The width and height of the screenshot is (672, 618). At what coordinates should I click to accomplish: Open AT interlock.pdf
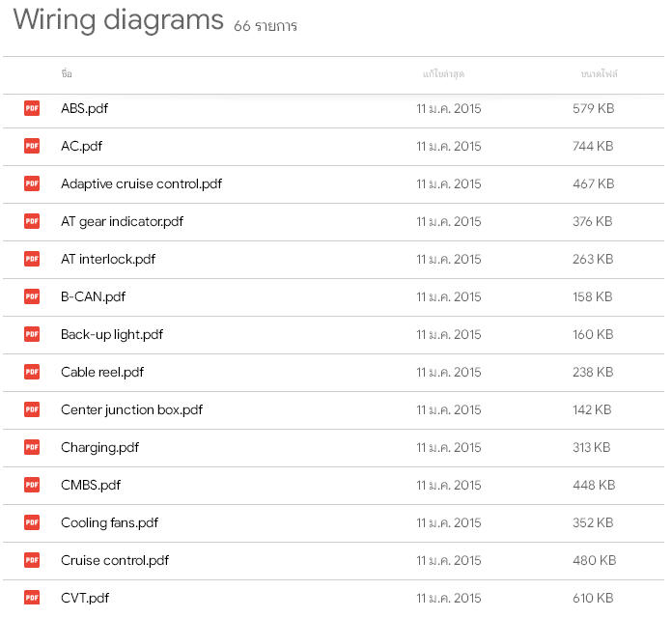[108, 259]
